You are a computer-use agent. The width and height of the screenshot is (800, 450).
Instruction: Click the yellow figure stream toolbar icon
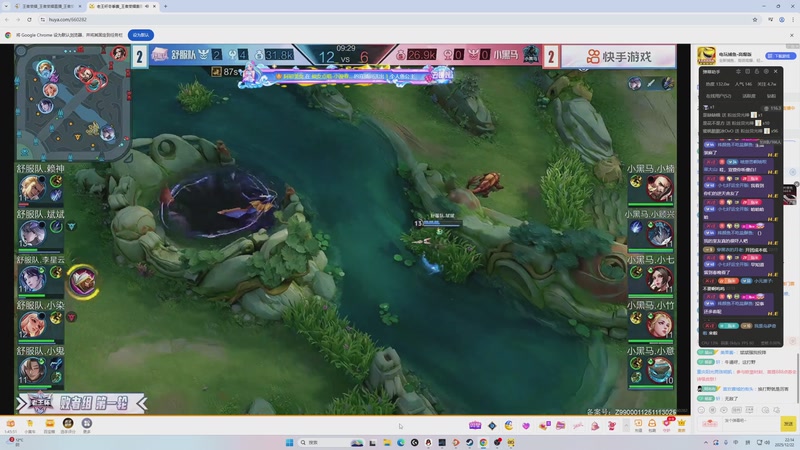(30, 423)
